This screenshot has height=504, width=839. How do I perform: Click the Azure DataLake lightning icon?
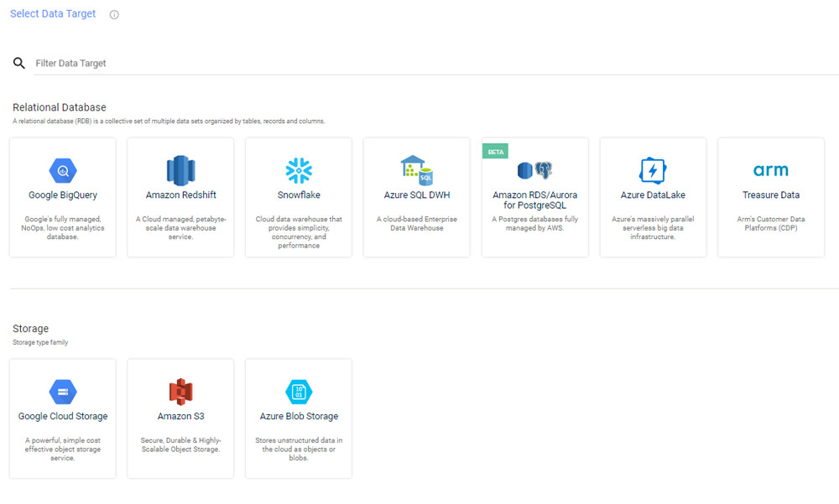[x=653, y=171]
